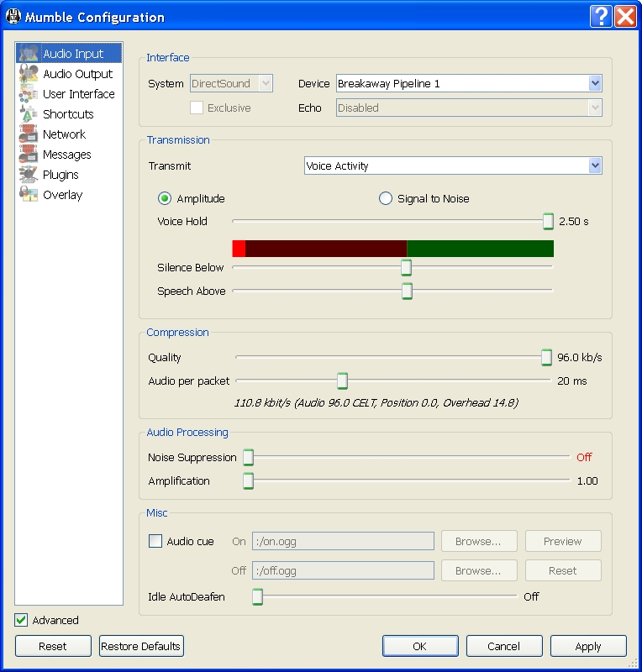Click the Speech Above slider handle
This screenshot has height=672, width=642.
pos(407,291)
